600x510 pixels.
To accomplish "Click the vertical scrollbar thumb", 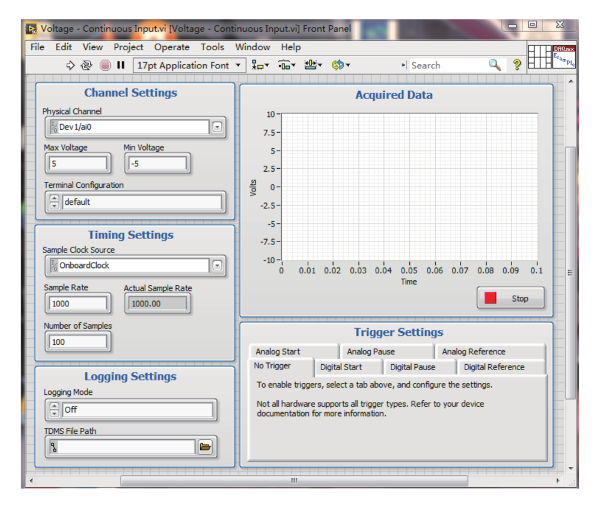I will pyautogui.click(x=571, y=272).
